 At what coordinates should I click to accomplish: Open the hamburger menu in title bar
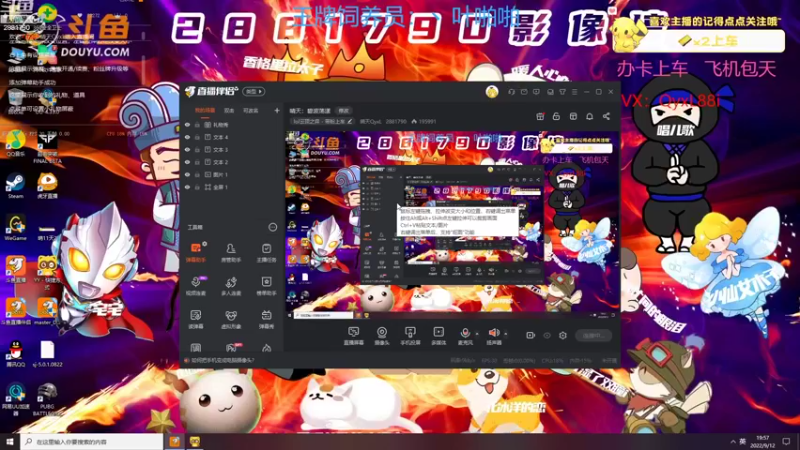[x=574, y=92]
